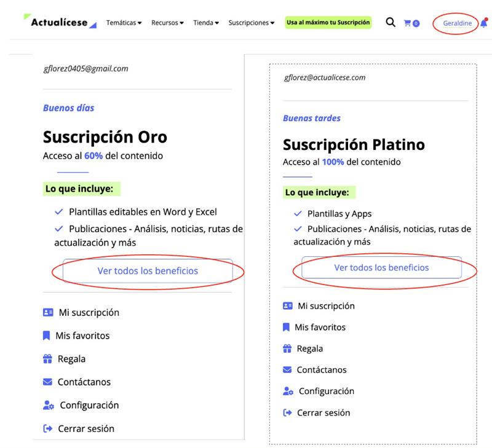Click the Actualícese logo
Screen dimensions: 492x448
tap(60, 22)
